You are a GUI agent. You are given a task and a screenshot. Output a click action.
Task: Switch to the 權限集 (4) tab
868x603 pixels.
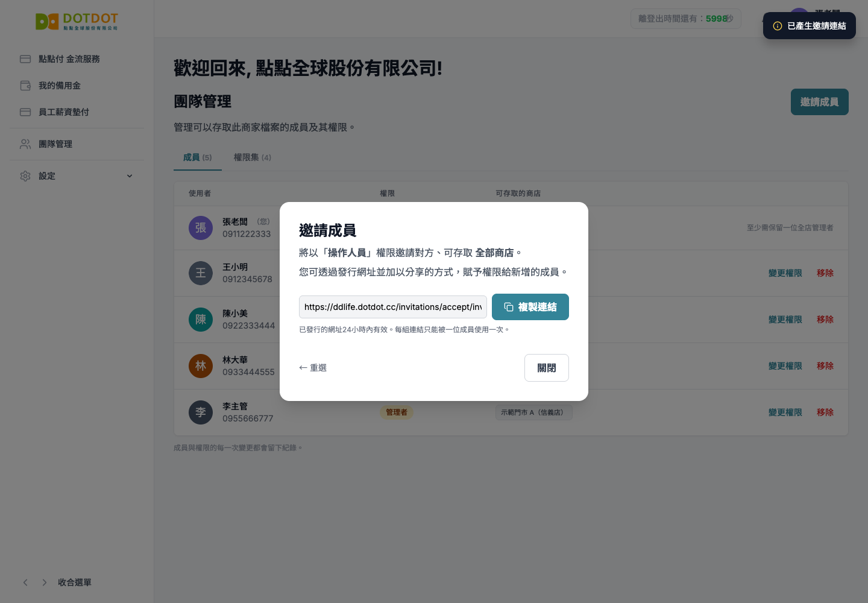tap(253, 157)
